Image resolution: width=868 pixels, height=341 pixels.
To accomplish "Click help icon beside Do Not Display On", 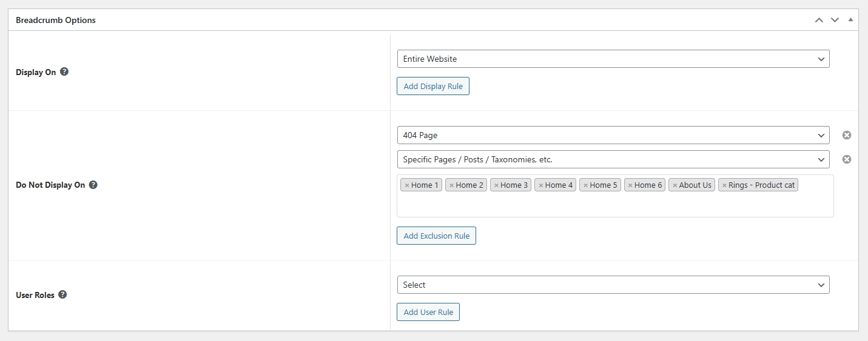I will (93, 185).
